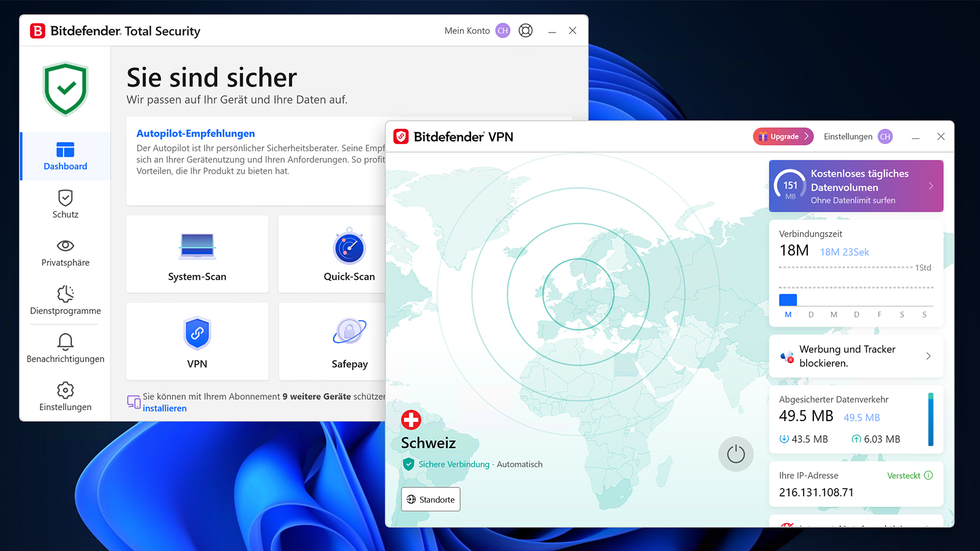Expand Werbung und Tracker blockieren
Screen dimensions: 980x551
[856, 356]
